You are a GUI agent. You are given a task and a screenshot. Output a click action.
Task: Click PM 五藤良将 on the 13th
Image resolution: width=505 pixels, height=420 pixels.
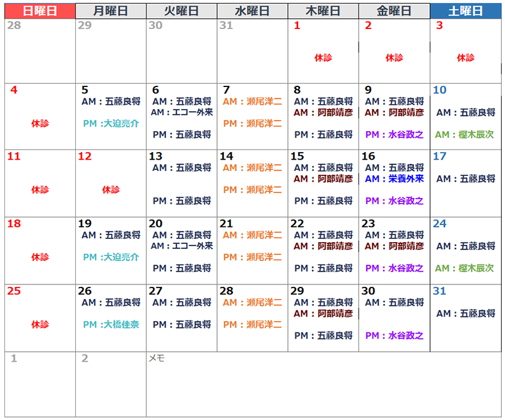point(182,201)
